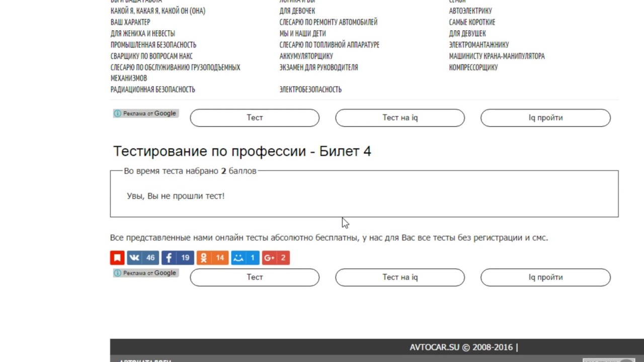Open 'Машинисту крана-манипулятора' link
The image size is (644, 362).
[497, 56]
